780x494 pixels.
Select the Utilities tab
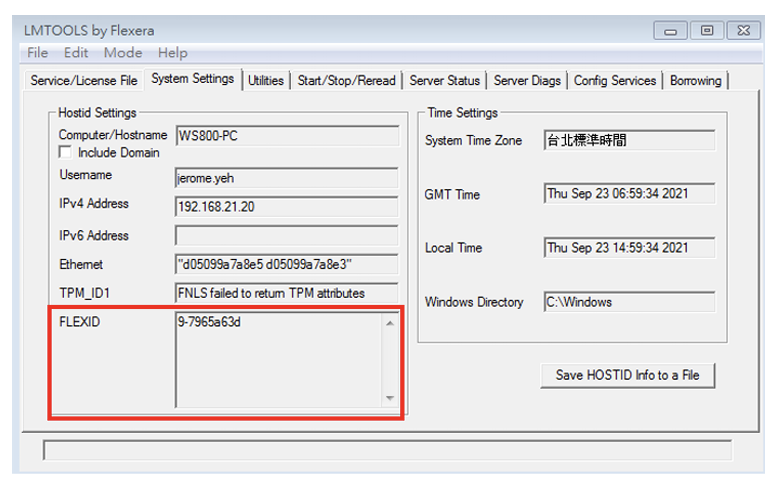point(266,81)
